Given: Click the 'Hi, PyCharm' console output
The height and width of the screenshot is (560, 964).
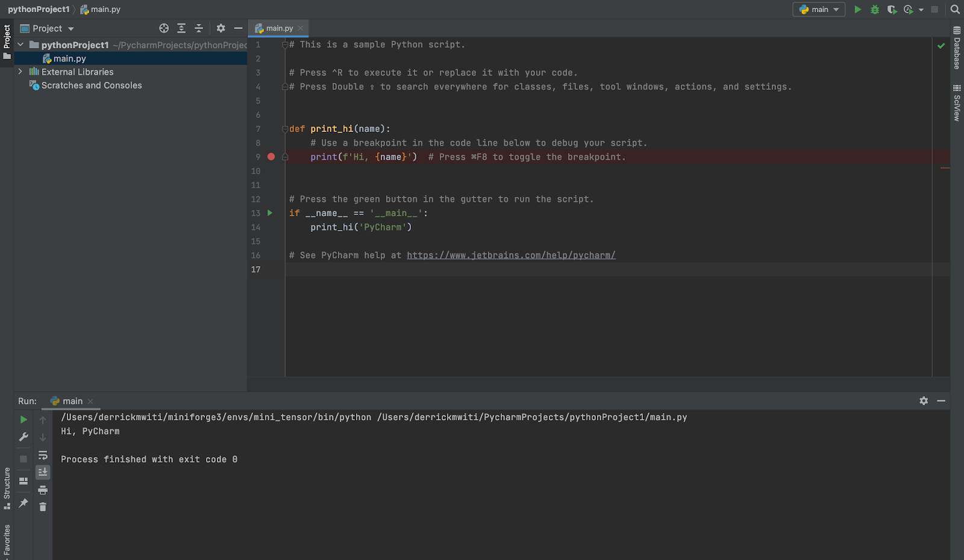Looking at the screenshot, I should (x=90, y=431).
